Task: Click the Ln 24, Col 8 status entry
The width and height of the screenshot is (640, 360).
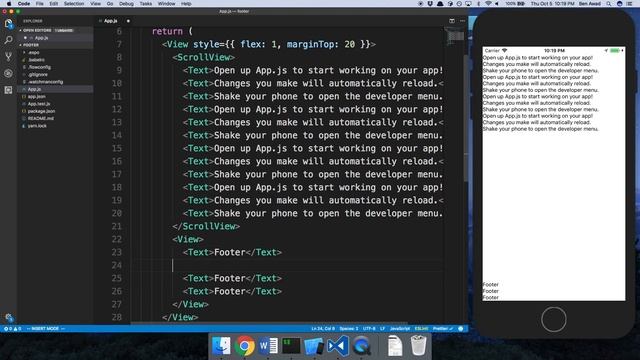Action: (x=323, y=329)
